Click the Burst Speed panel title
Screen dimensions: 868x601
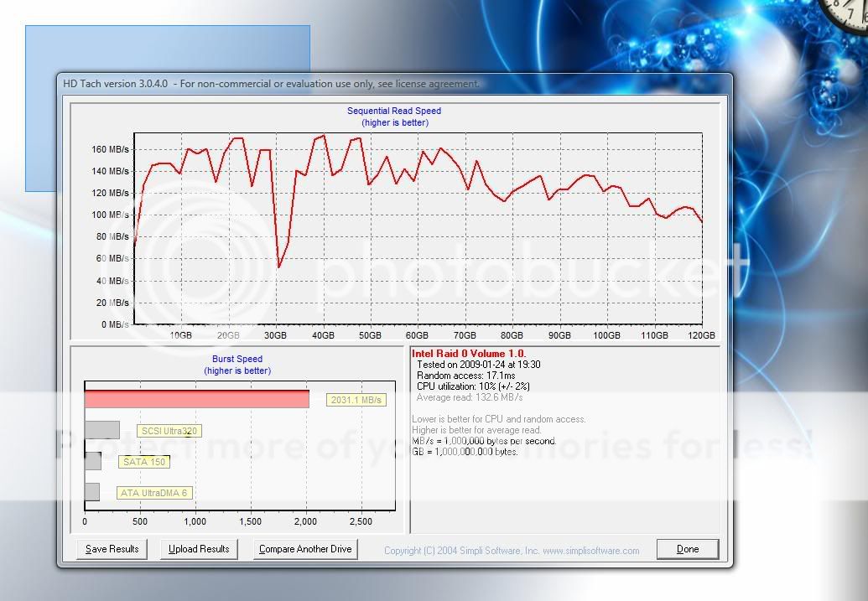237,359
